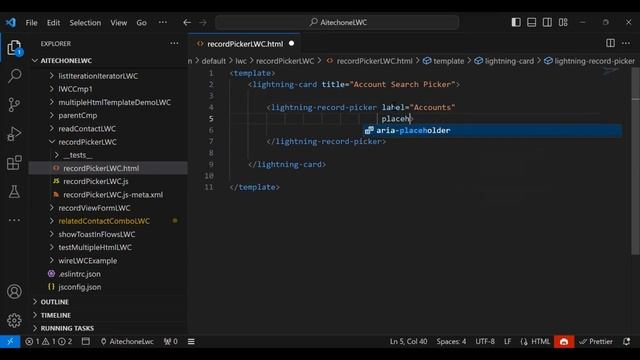Open the File menu
The image size is (640, 360).
pyautogui.click(x=31, y=22)
